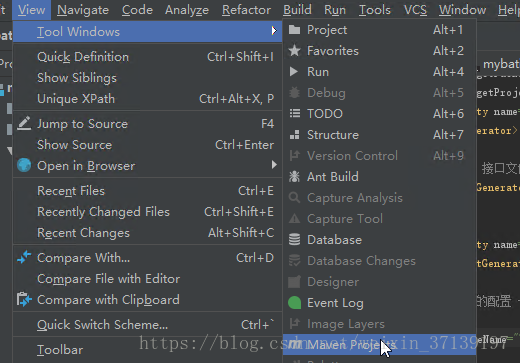Open the Run tool window entry

[x=379, y=72]
